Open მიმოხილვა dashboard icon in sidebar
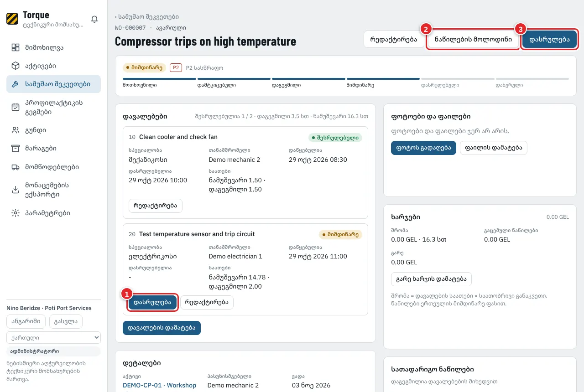Image resolution: width=584 pixels, height=392 pixels. tap(16, 47)
